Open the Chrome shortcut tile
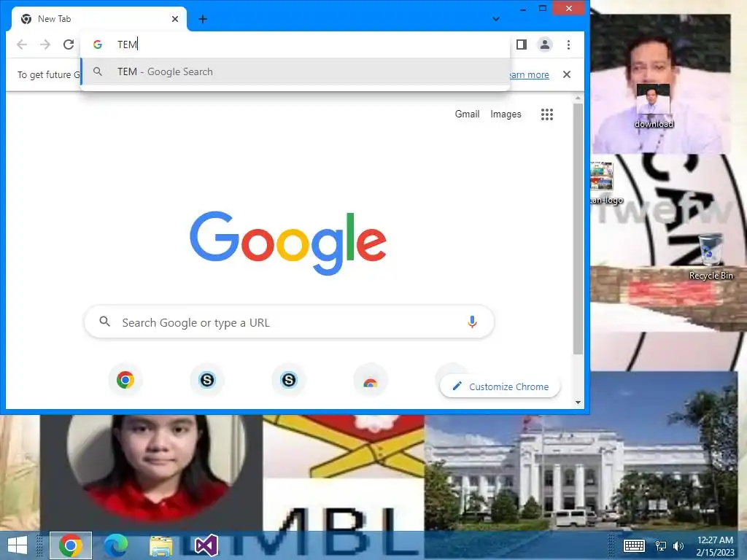Screen dimensions: 747x560 (x=125, y=380)
